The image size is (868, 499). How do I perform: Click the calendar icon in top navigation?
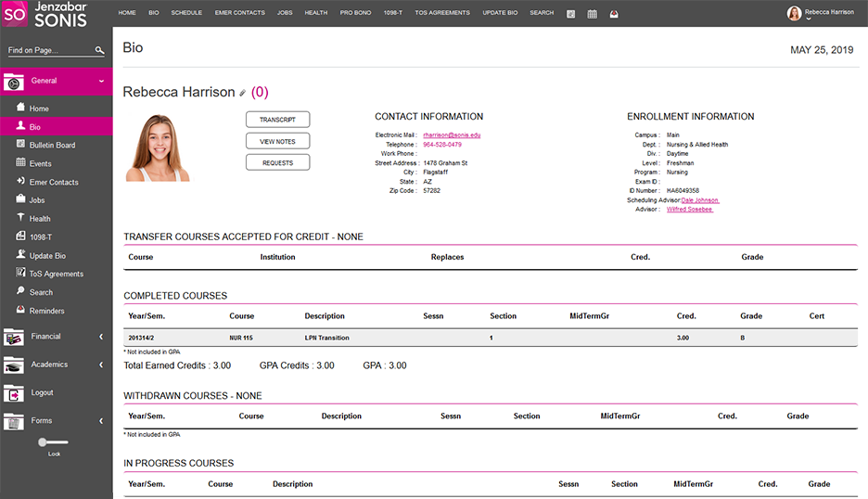[593, 14]
